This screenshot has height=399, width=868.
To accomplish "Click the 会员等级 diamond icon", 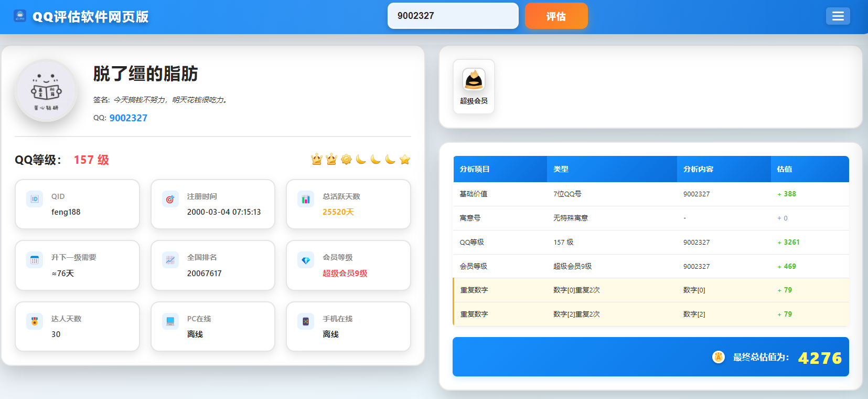I will point(306,260).
